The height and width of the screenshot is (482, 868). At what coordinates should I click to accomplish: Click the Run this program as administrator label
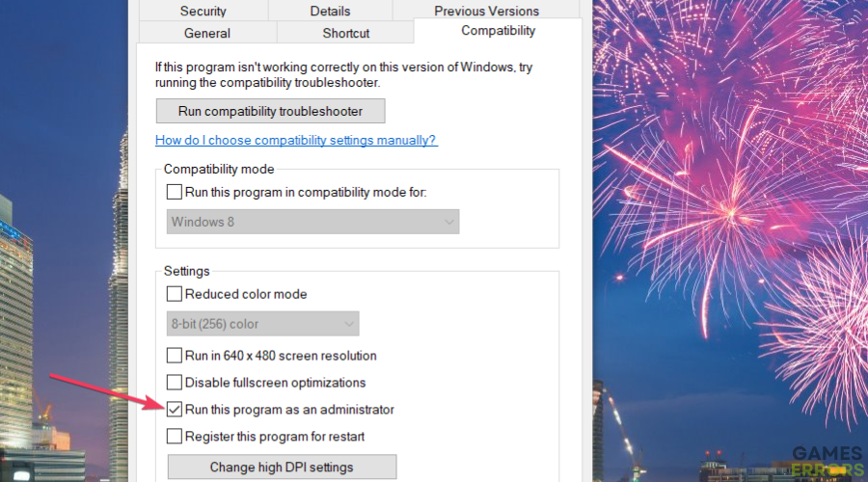[x=289, y=410]
